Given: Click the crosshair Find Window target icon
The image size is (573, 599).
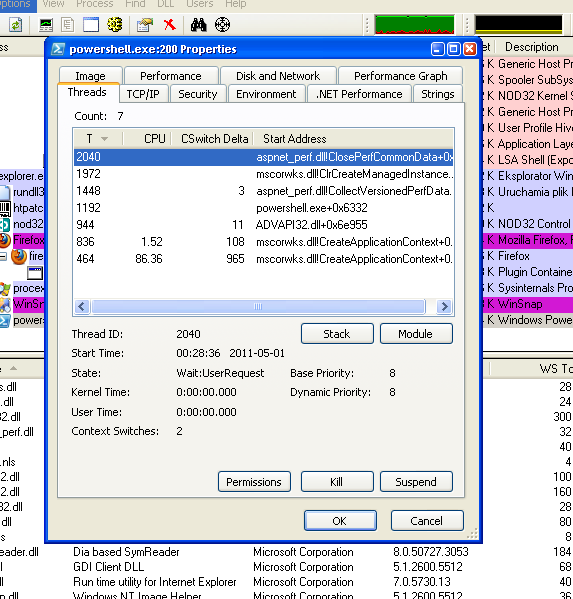Looking at the screenshot, I should (x=222, y=25).
